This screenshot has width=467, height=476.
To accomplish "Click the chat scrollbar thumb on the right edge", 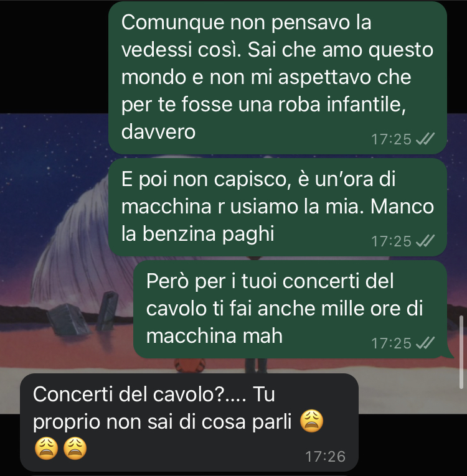I will 461,352.
